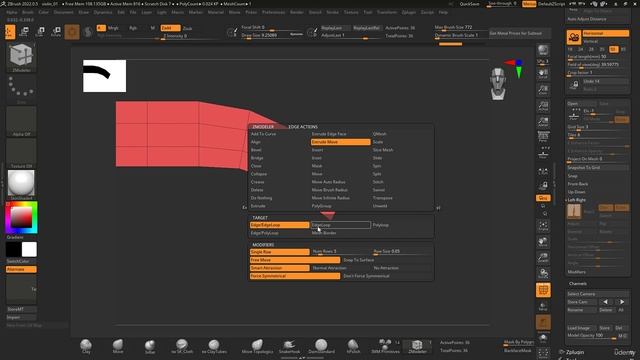Select the SnakeHook brush

(x=289, y=346)
